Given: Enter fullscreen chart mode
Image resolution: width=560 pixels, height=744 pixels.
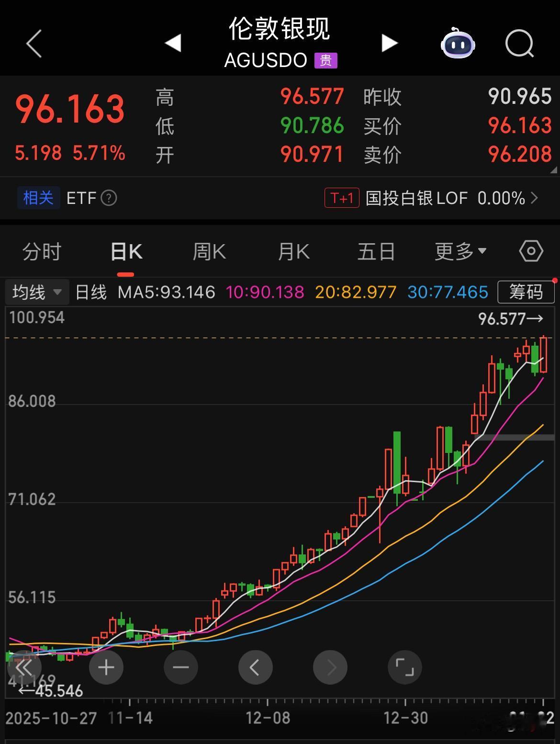Looking at the screenshot, I should 405,667.
